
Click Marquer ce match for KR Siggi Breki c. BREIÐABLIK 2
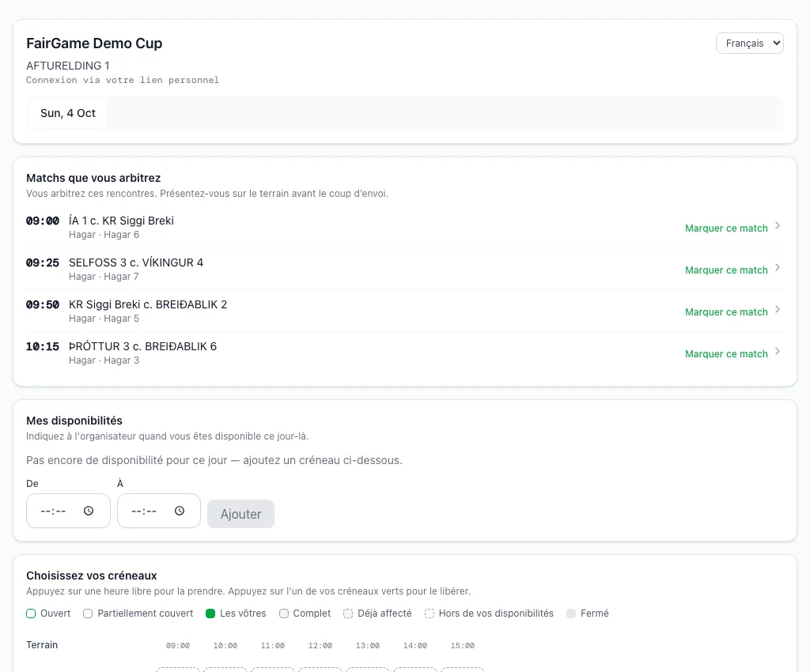pyautogui.click(x=726, y=311)
